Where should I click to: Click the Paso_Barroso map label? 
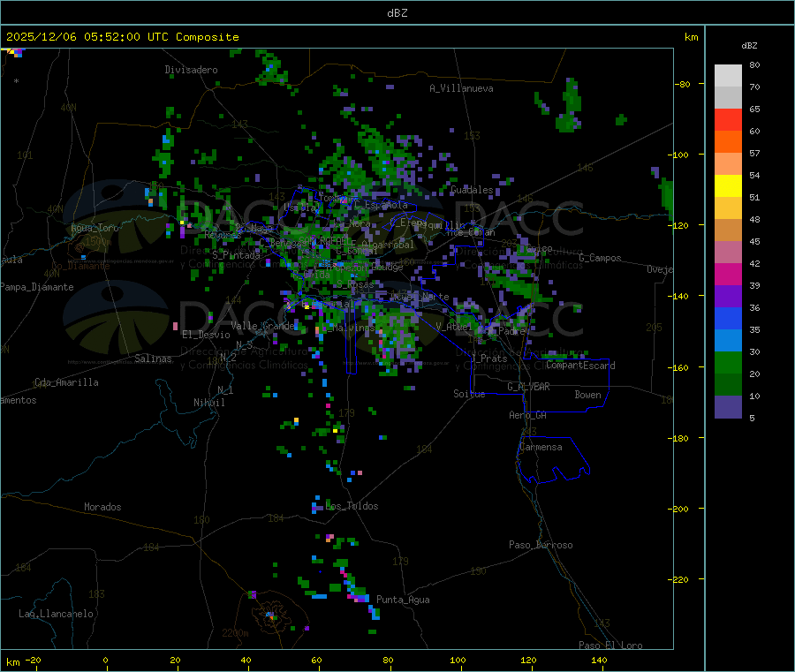click(541, 545)
